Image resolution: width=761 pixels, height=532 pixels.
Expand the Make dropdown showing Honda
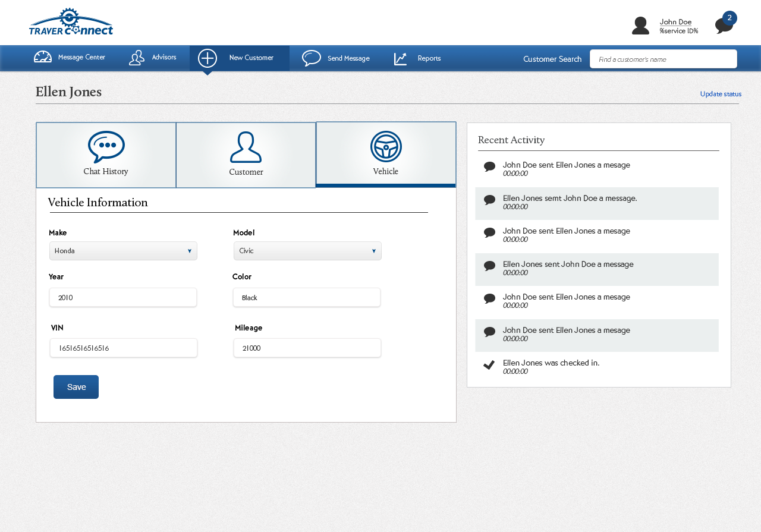tap(123, 251)
